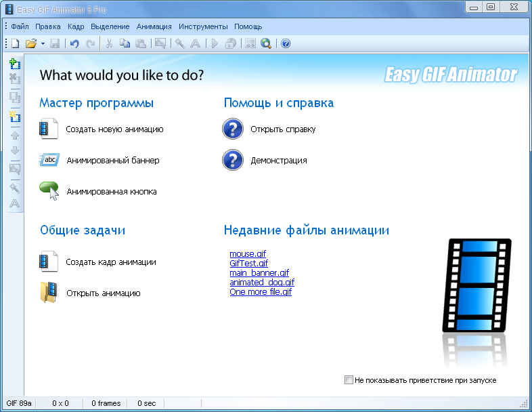Expand the Open recent files dropdown arrow

pyautogui.click(x=43, y=44)
